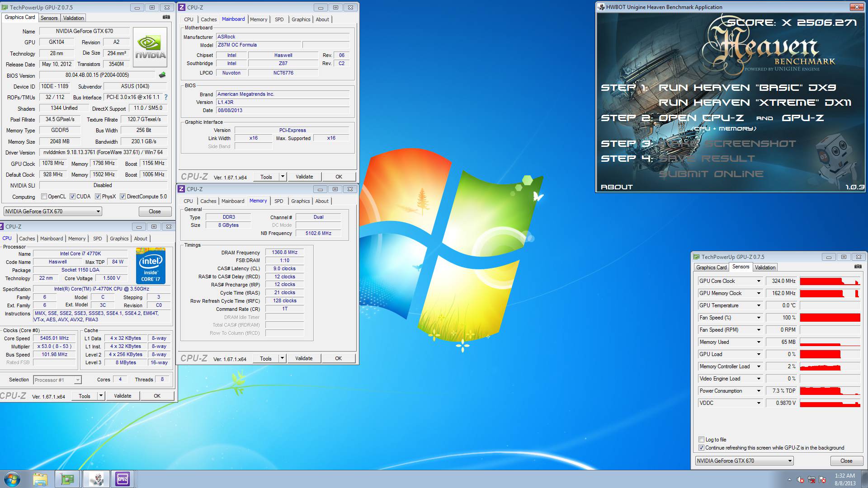868x488 pixels.
Task: Toggle the PhysX checkbox
Action: [98, 197]
